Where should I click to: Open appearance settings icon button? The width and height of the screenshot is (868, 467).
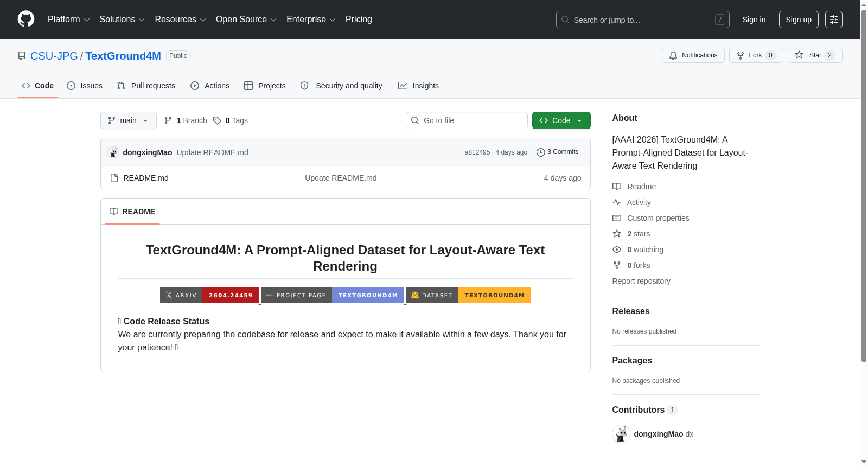coord(834,20)
